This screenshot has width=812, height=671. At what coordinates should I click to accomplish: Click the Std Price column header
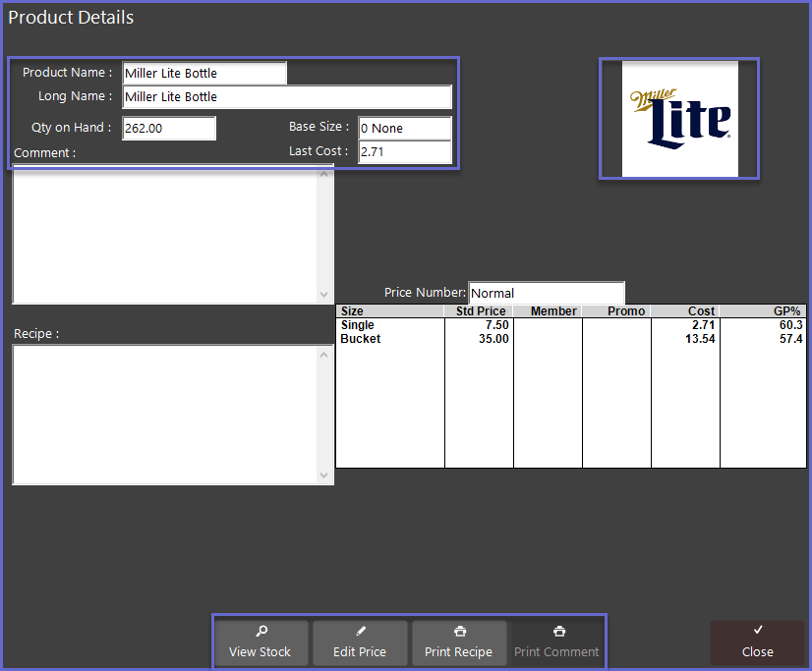[480, 311]
